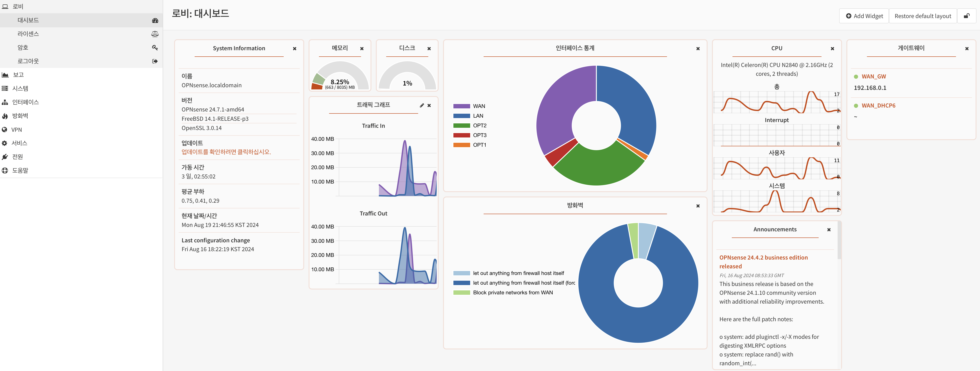980x371 pixels.
Task: Click the Add Widget button
Action: click(x=864, y=16)
